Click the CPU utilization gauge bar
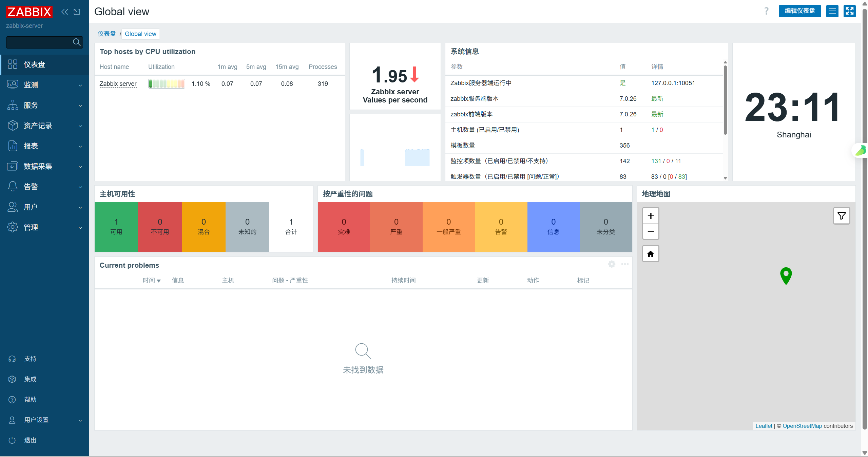 [167, 83]
